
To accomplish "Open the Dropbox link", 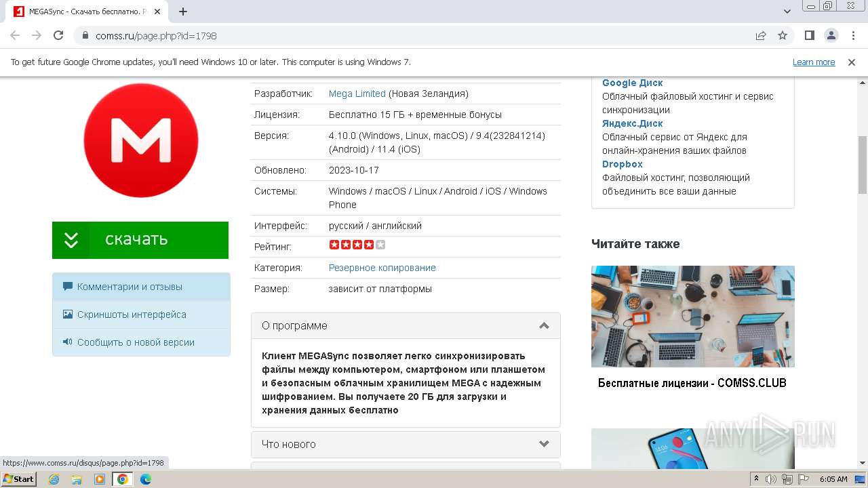I will (622, 164).
